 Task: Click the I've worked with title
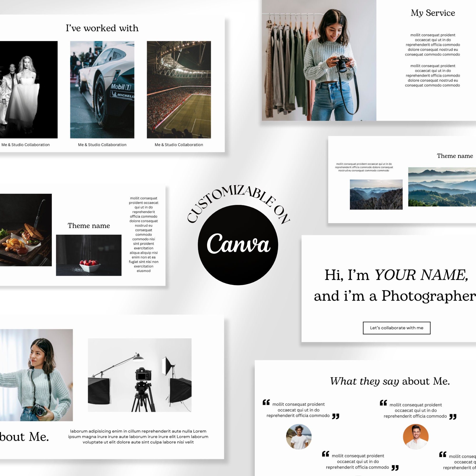102,28
